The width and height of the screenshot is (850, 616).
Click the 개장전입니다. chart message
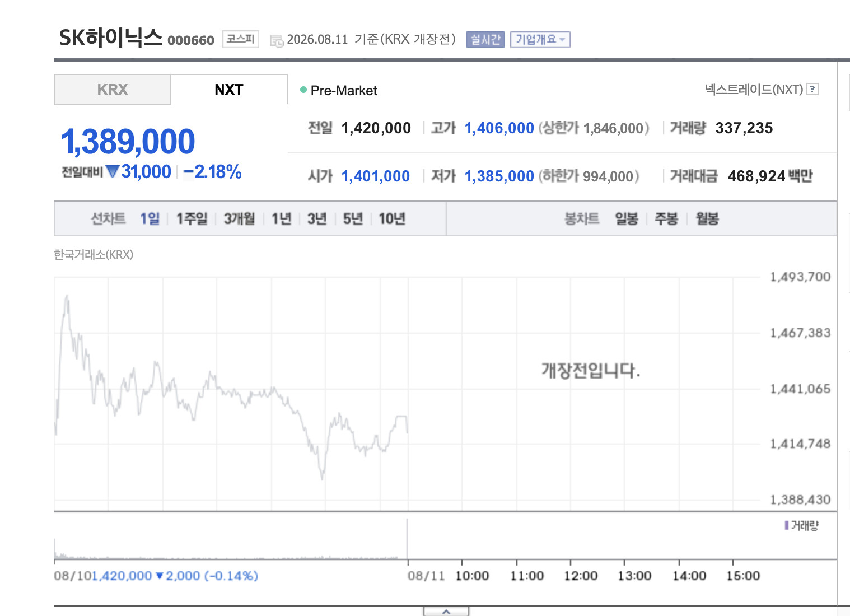[x=591, y=370]
